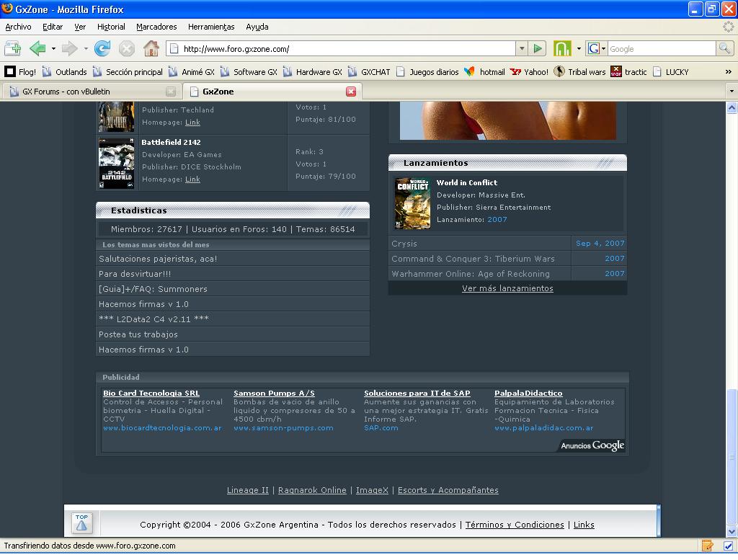The width and height of the screenshot is (738, 560).
Task: Click Ver más lanzamientos link
Action: 507,288
